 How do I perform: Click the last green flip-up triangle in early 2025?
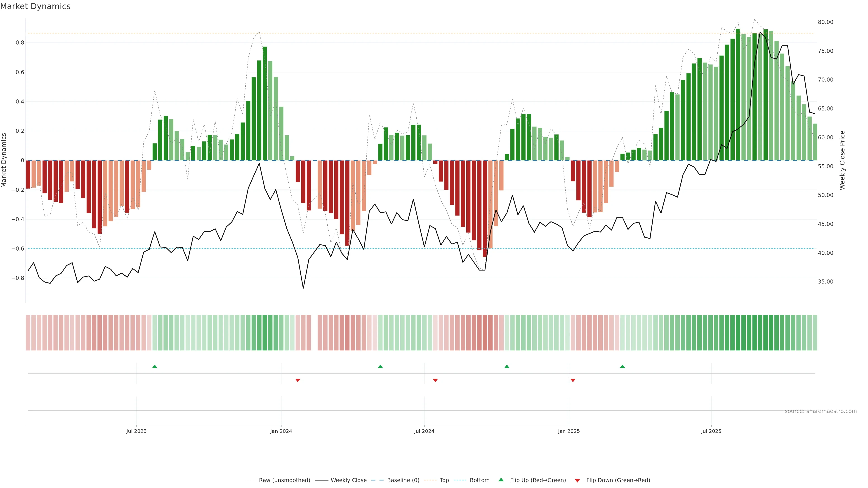pyautogui.click(x=622, y=366)
